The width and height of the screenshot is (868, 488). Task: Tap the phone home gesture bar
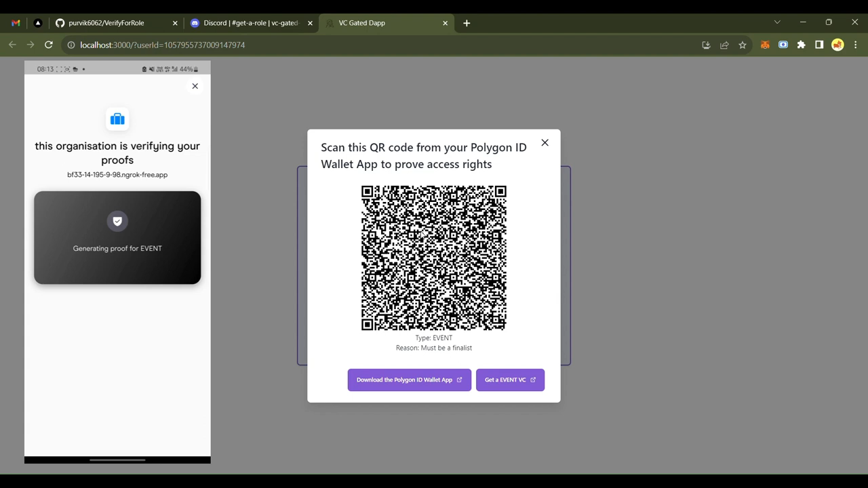pyautogui.click(x=117, y=460)
